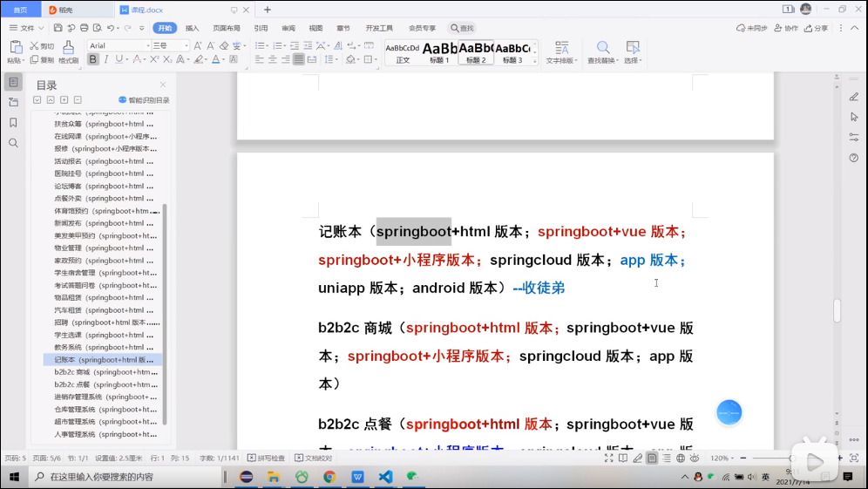Screen dimensions: 868x489
Task: Open the Find command search box
Action: coord(462,28)
